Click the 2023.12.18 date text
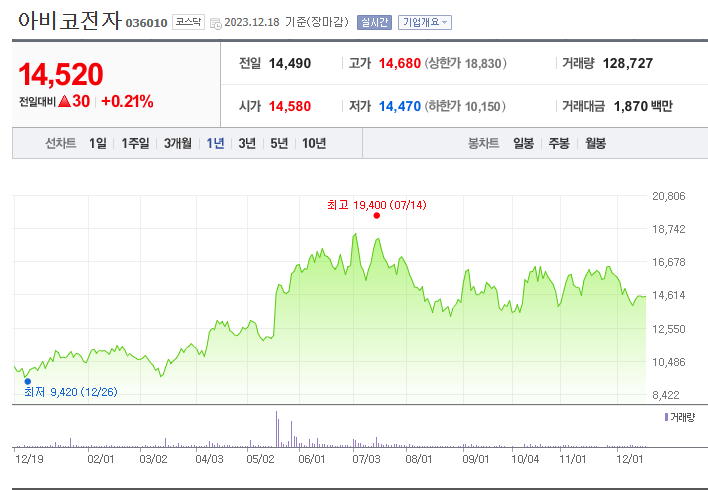The image size is (708, 490). [x=252, y=22]
